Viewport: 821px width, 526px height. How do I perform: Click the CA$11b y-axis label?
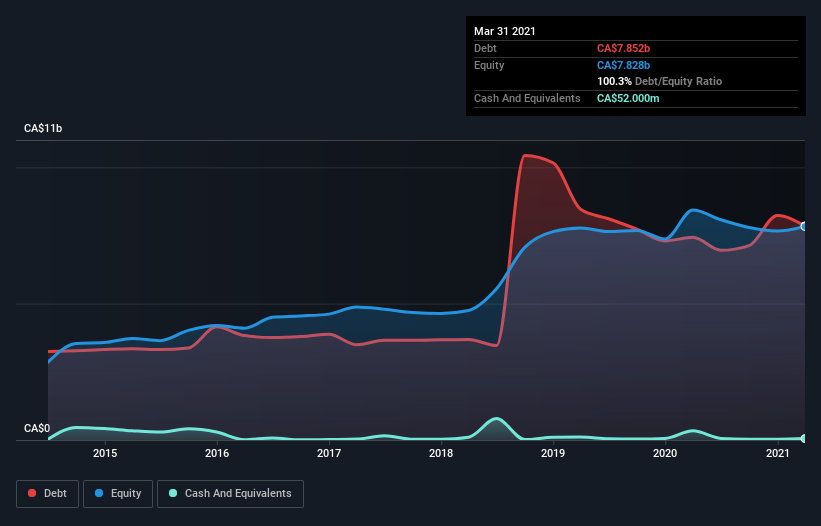click(x=43, y=128)
